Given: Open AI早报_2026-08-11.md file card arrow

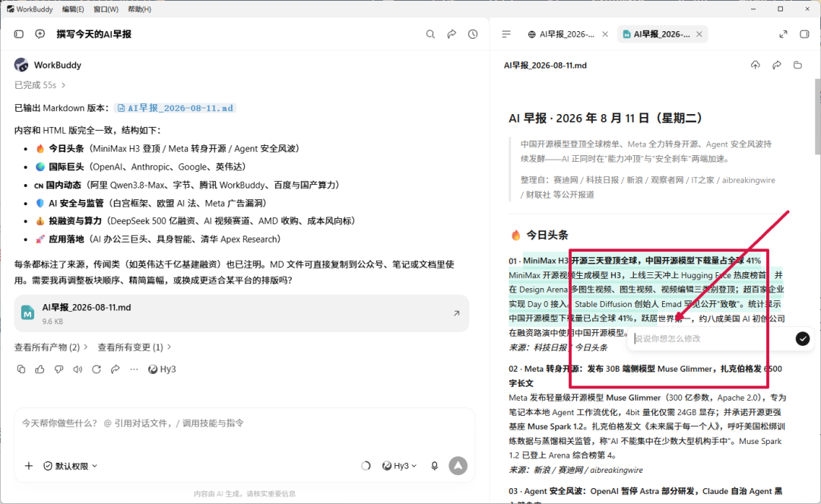Looking at the screenshot, I should [x=456, y=313].
